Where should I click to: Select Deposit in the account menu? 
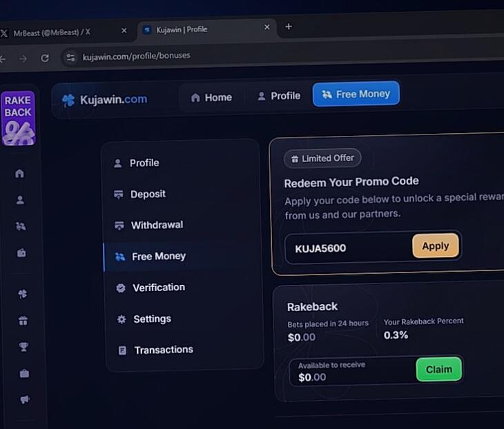pos(182,194)
